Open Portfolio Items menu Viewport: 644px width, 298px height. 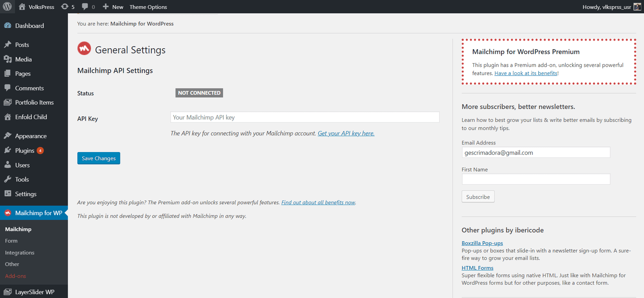pos(34,103)
